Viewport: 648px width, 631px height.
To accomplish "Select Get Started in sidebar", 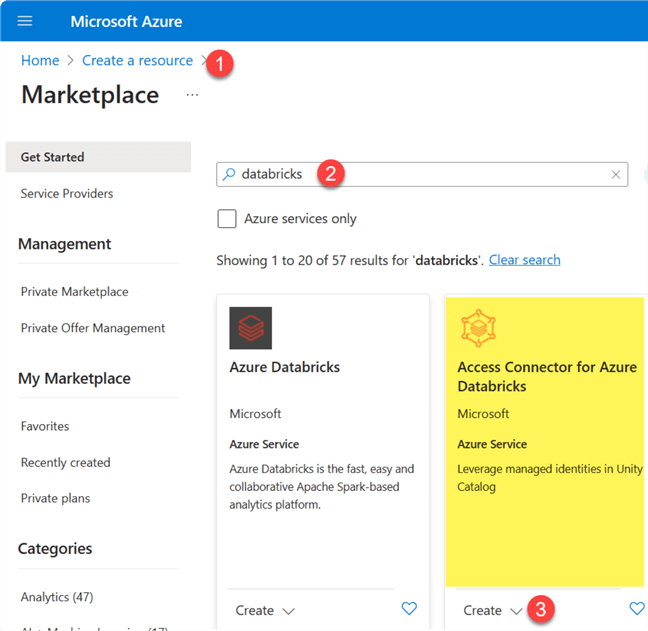I will [98, 157].
